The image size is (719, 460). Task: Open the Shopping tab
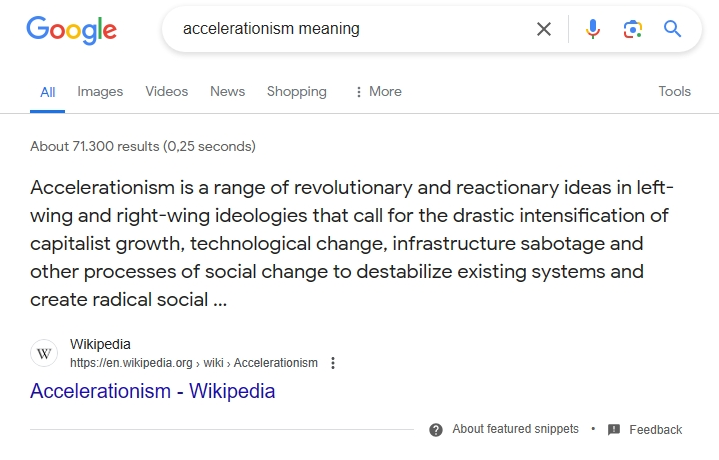coord(296,91)
